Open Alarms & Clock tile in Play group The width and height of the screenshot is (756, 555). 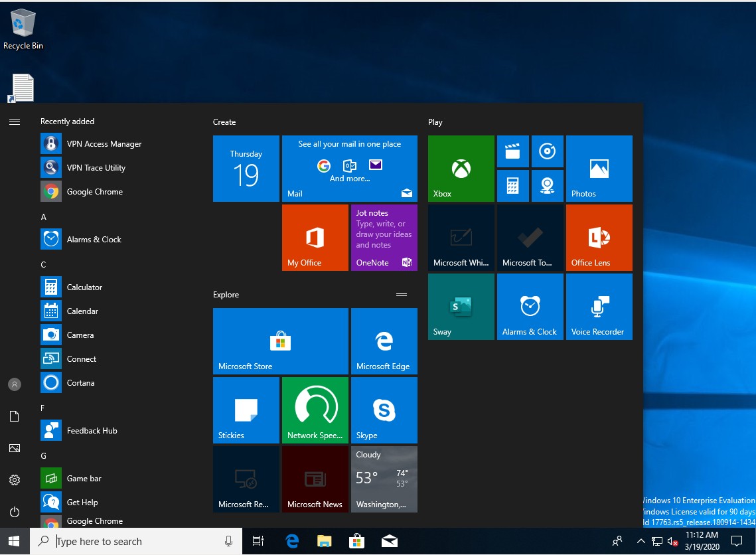click(x=530, y=307)
